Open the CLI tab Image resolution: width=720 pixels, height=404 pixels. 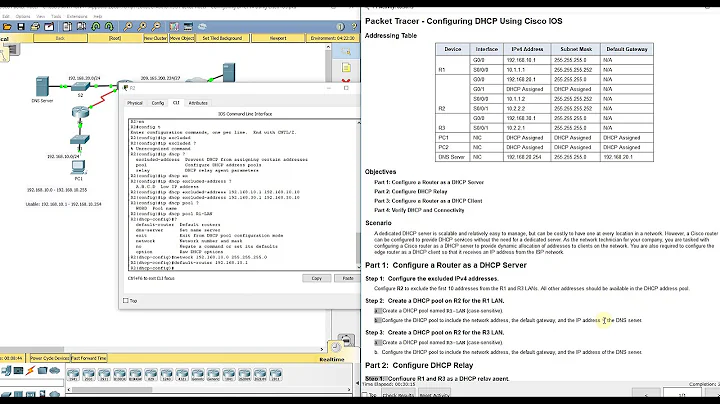(176, 103)
